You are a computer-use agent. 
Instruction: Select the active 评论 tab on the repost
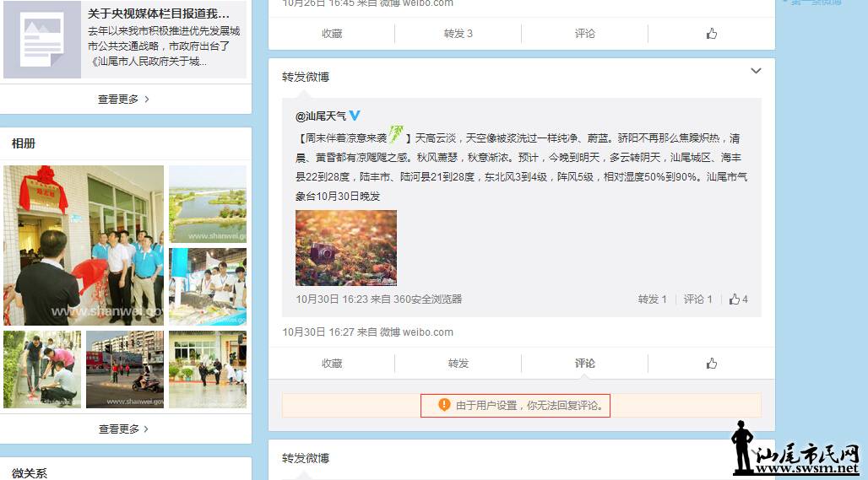pos(584,364)
